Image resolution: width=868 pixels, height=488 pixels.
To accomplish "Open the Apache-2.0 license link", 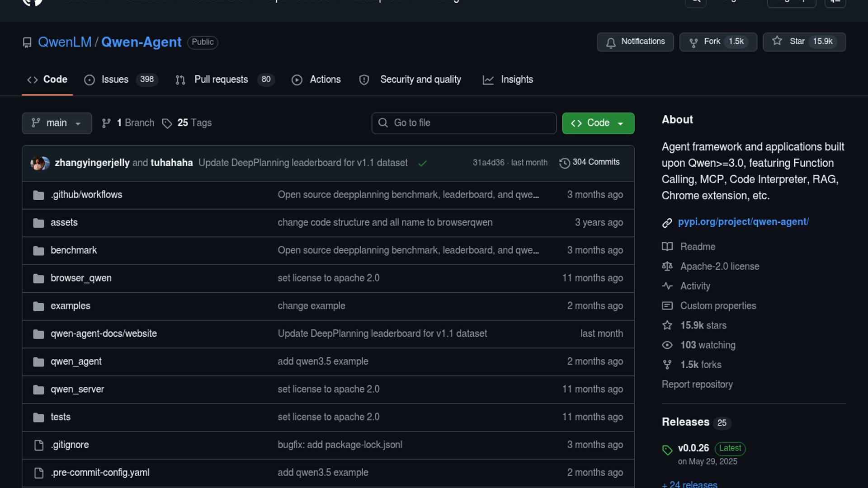I will point(719,267).
